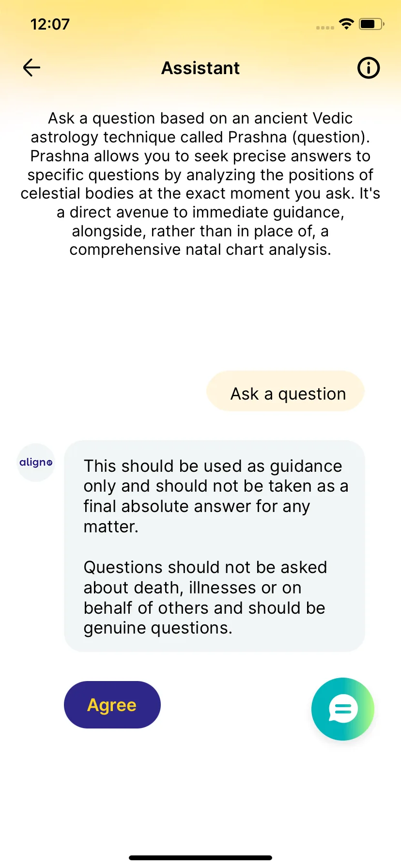Tap 'celestial bodies' line in description

click(200, 194)
